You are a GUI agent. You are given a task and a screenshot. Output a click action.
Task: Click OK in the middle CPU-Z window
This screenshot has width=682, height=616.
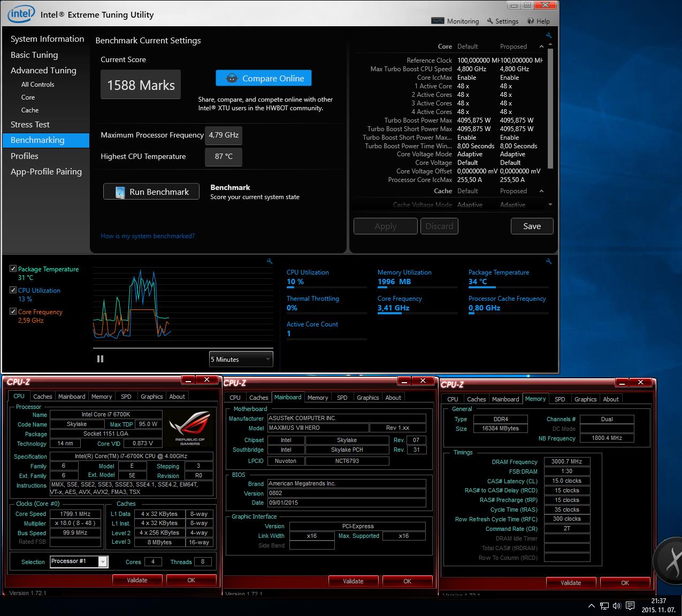click(407, 581)
